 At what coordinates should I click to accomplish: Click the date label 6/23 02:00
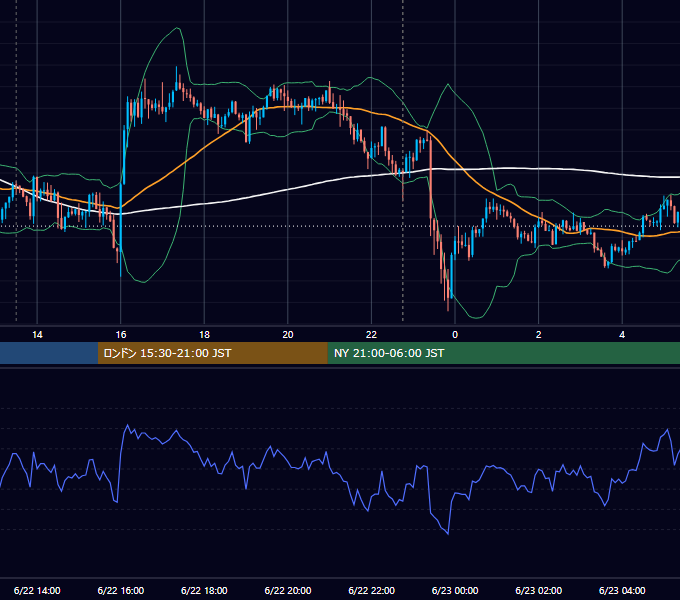(539, 590)
